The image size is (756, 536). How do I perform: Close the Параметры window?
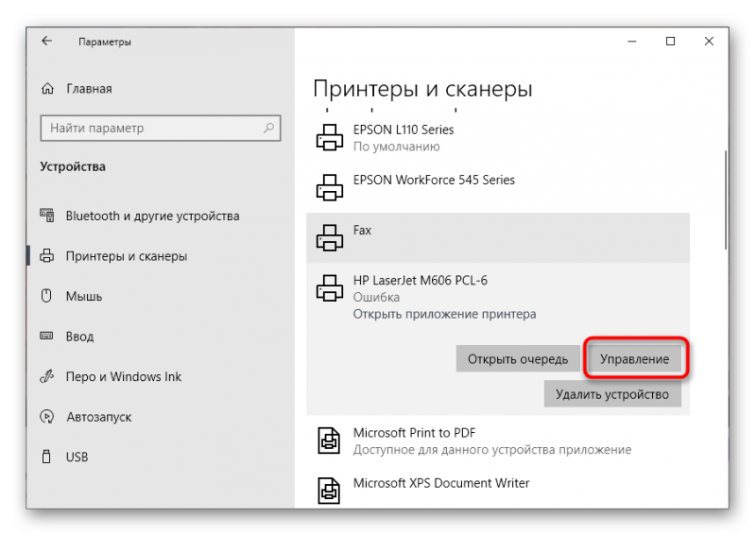[709, 42]
